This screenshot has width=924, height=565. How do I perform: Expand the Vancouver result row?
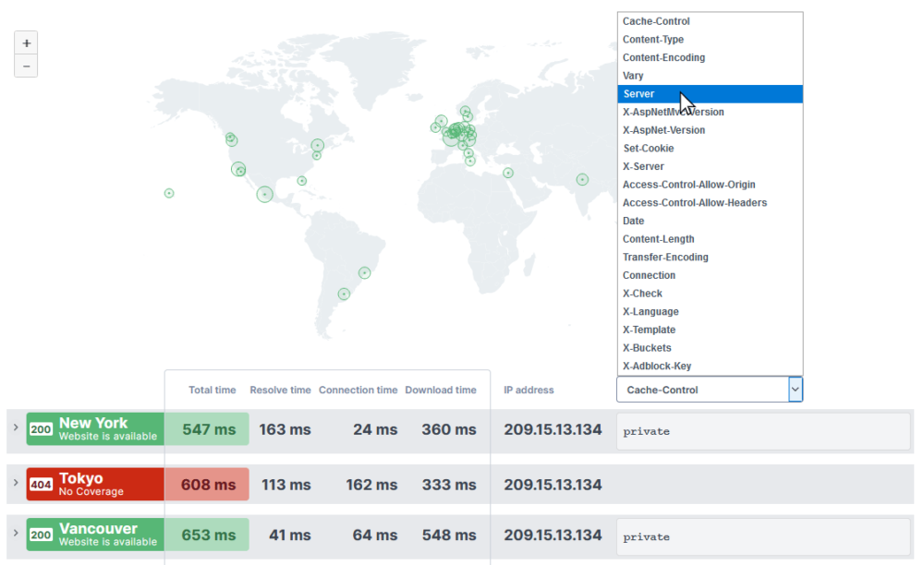tap(15, 535)
